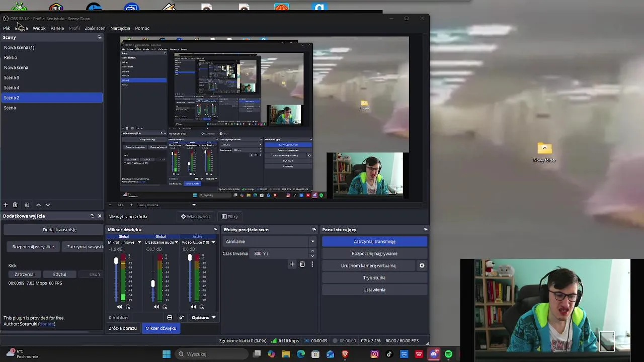The width and height of the screenshot is (644, 362).
Task: Follow the donate link
Action: tap(47, 324)
